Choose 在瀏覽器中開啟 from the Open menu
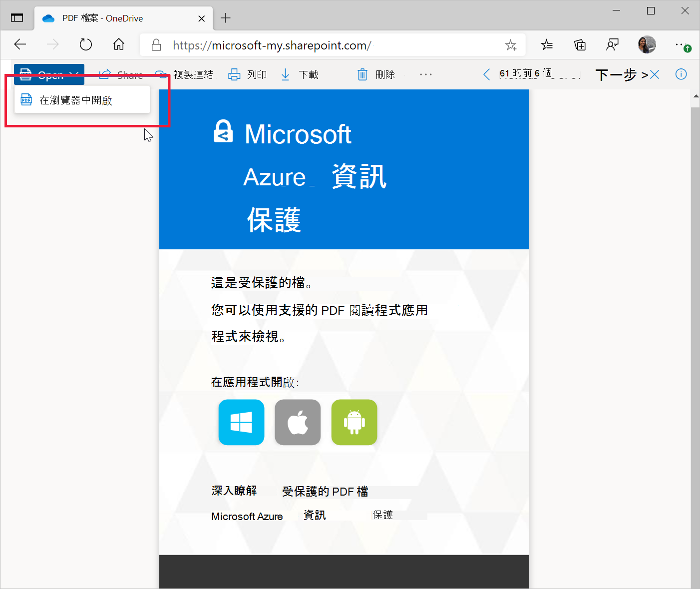This screenshot has width=700, height=589. click(x=82, y=100)
